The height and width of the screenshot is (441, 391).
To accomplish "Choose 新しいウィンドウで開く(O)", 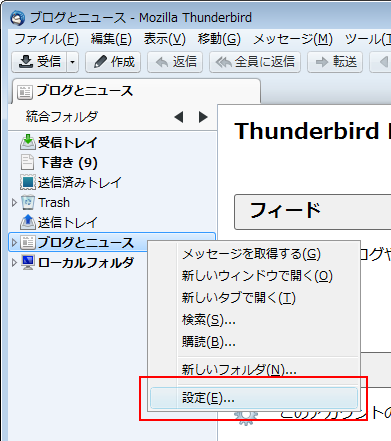I will [254, 276].
